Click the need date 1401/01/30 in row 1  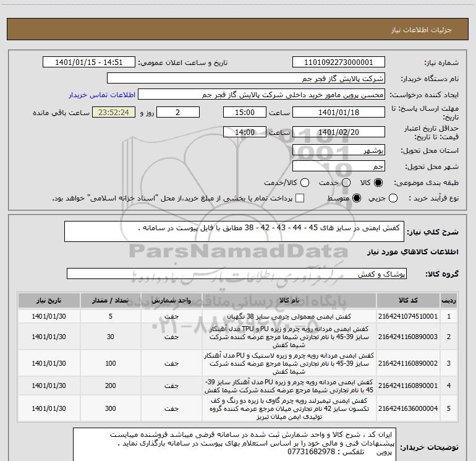tap(49, 316)
